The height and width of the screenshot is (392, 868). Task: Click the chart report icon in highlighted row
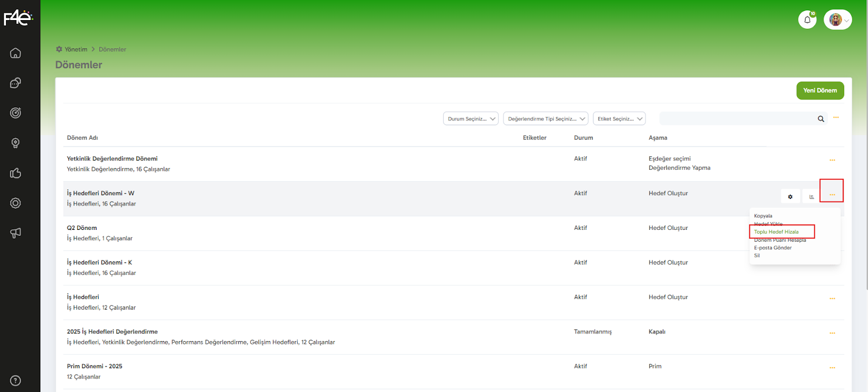[x=812, y=197]
